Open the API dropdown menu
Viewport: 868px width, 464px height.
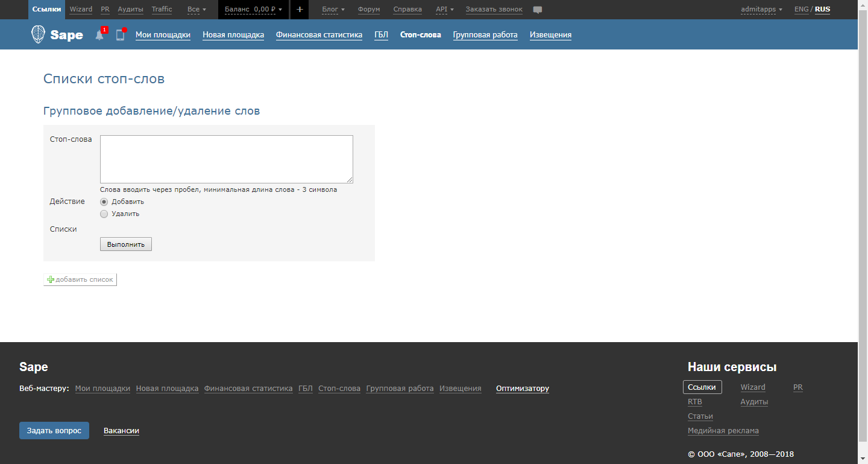coord(445,9)
